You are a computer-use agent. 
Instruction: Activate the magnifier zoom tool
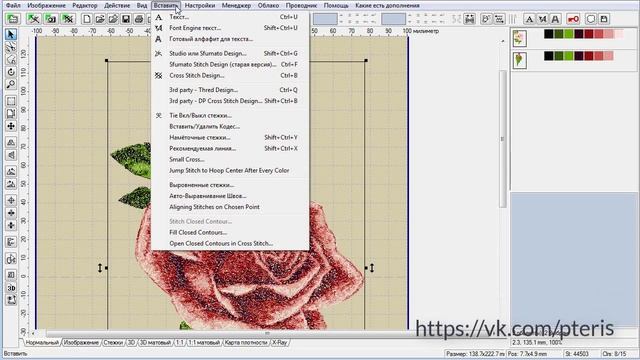[11, 84]
